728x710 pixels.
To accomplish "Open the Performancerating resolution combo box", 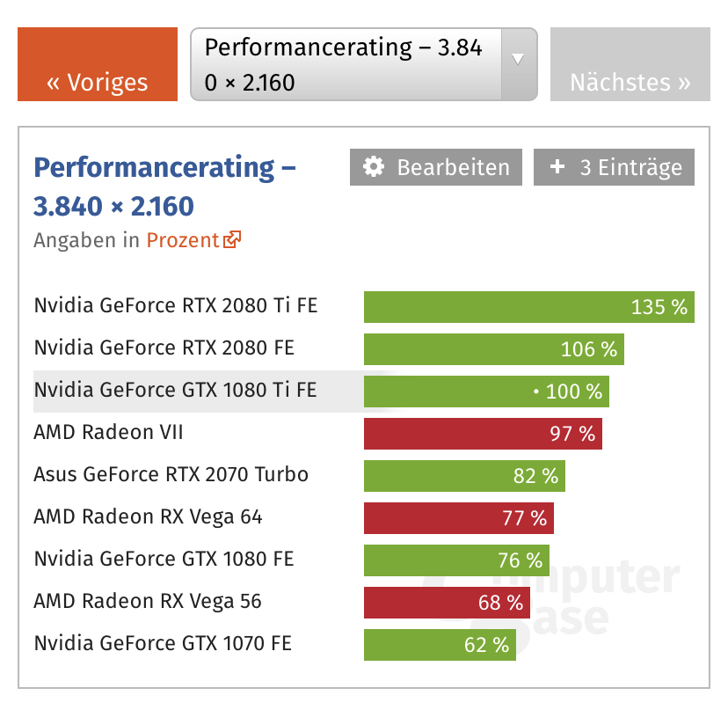I will (x=364, y=64).
